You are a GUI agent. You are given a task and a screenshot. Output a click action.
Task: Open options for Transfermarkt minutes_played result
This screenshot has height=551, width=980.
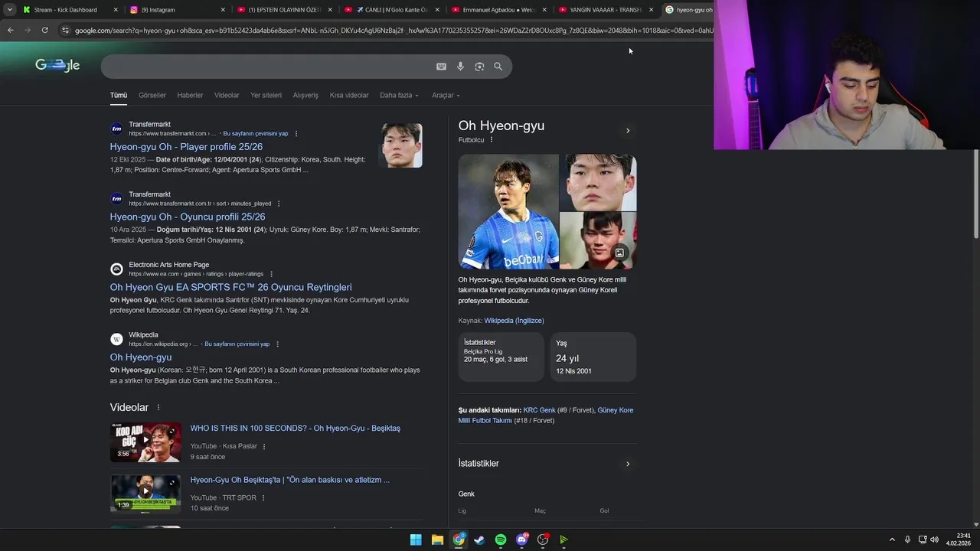(279, 204)
